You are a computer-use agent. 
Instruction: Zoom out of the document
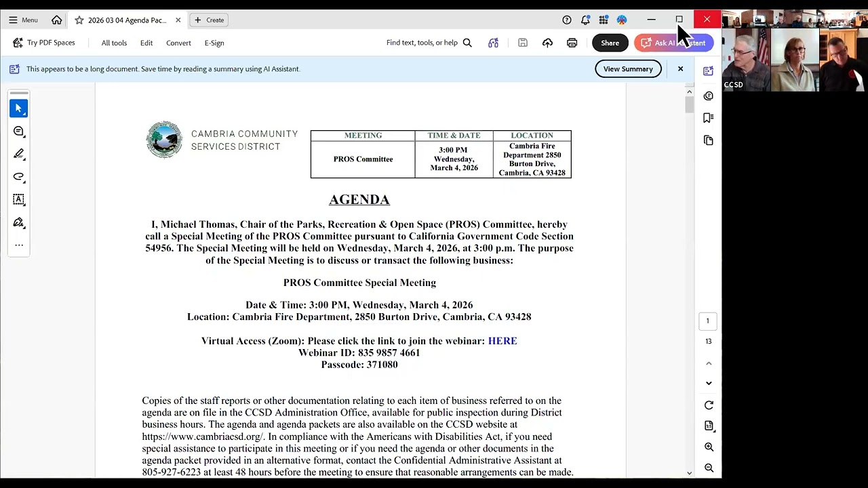pyautogui.click(x=709, y=468)
